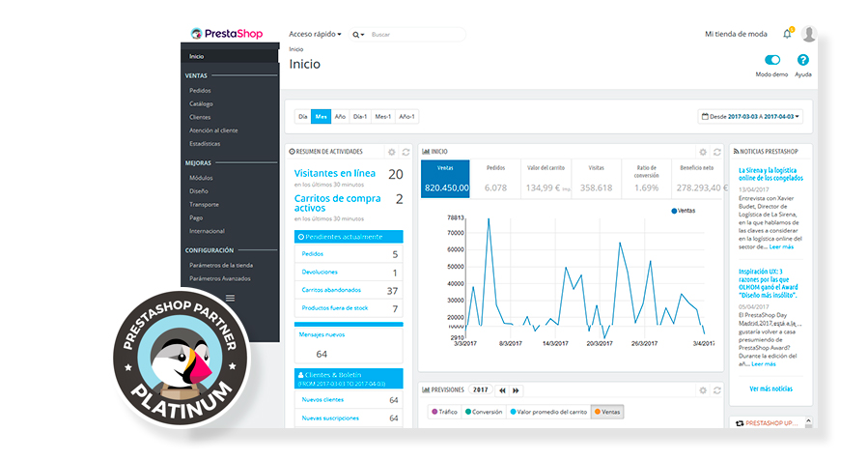
Task: Open settings gear in Inicio chart panel
Action: pos(703,152)
